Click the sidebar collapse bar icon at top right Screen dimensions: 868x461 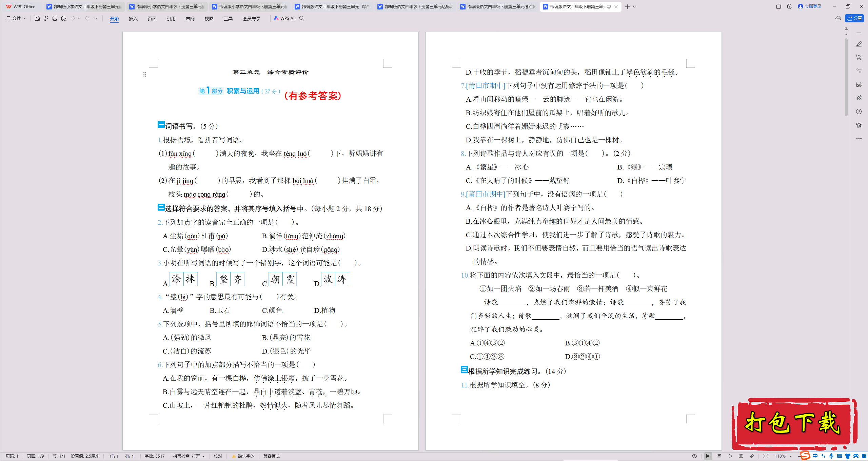pos(859,33)
